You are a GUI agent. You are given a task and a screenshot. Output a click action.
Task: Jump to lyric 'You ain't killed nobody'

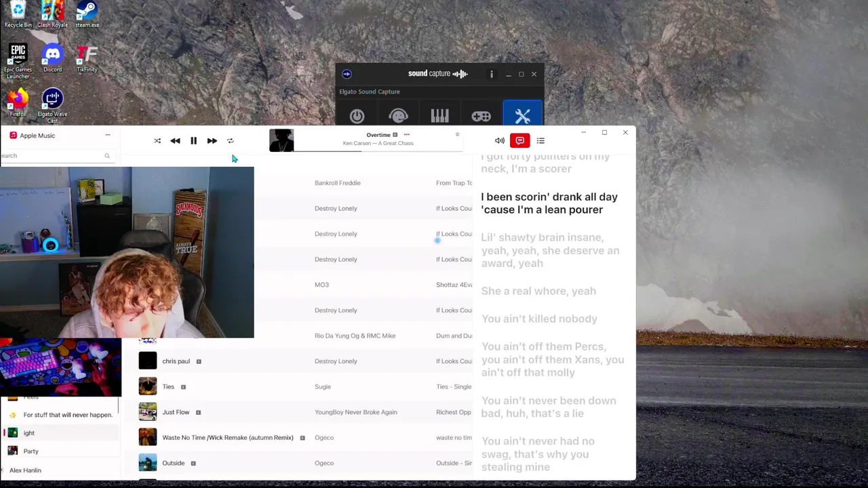click(x=539, y=319)
